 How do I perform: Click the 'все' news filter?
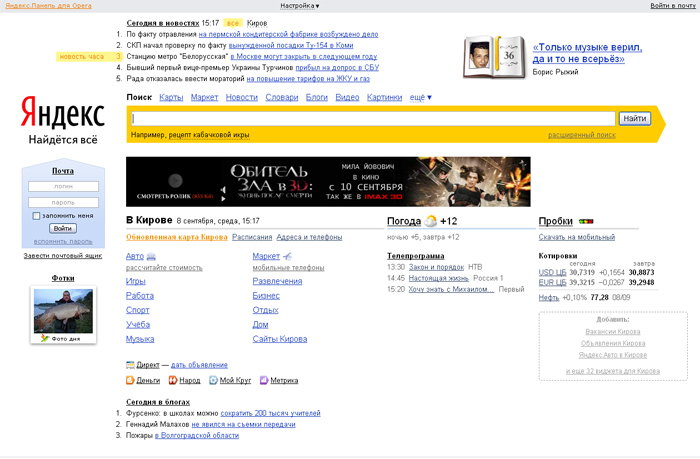[x=233, y=23]
